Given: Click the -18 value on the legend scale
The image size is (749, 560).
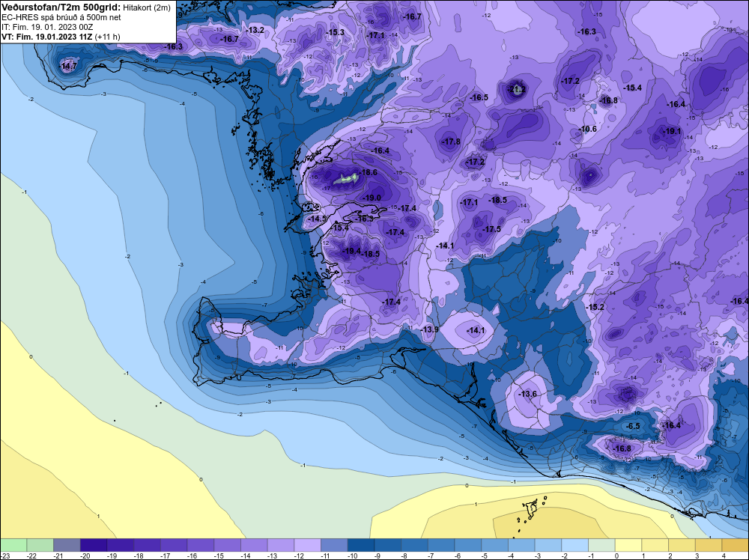Looking at the screenshot, I should pos(139,556).
